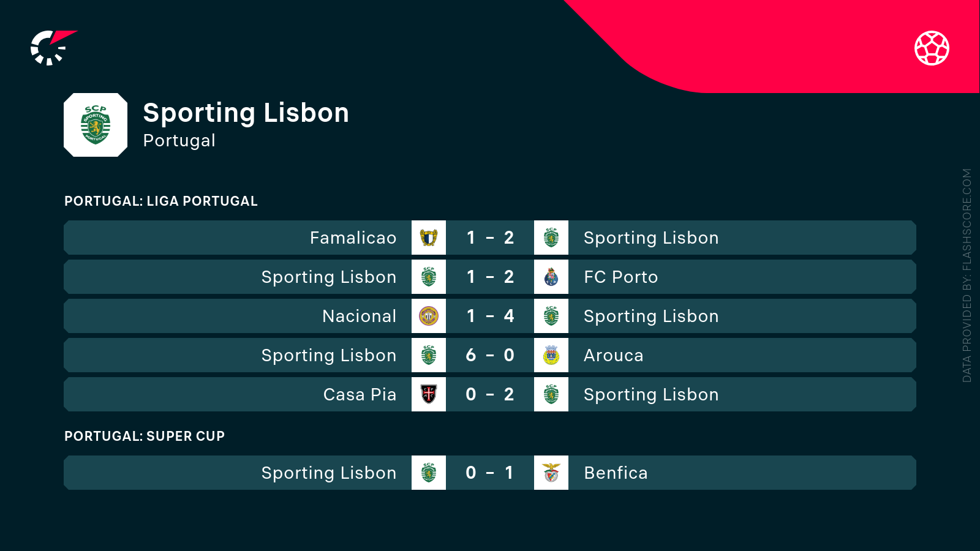Open the Nacional 1 - 4 match score
This screenshot has height=551, width=980.
point(490,316)
